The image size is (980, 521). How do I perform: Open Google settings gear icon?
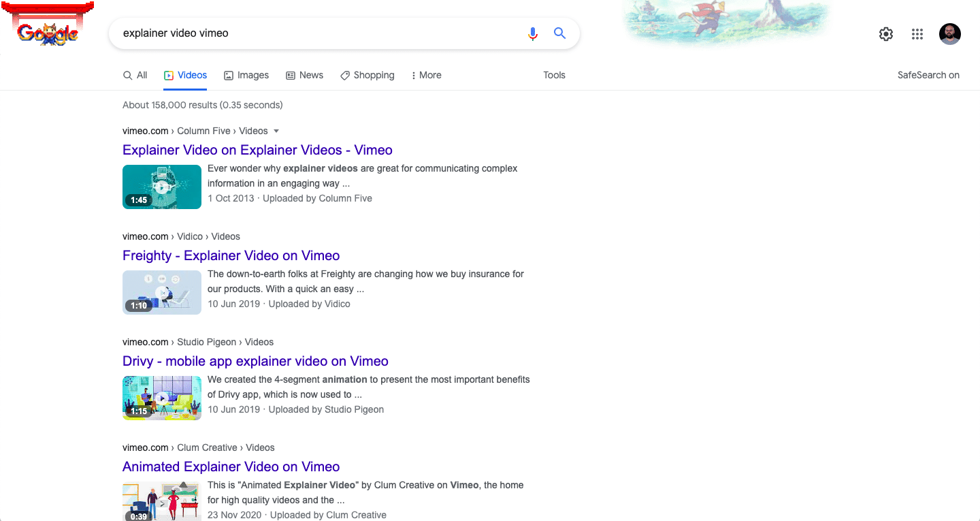click(885, 34)
